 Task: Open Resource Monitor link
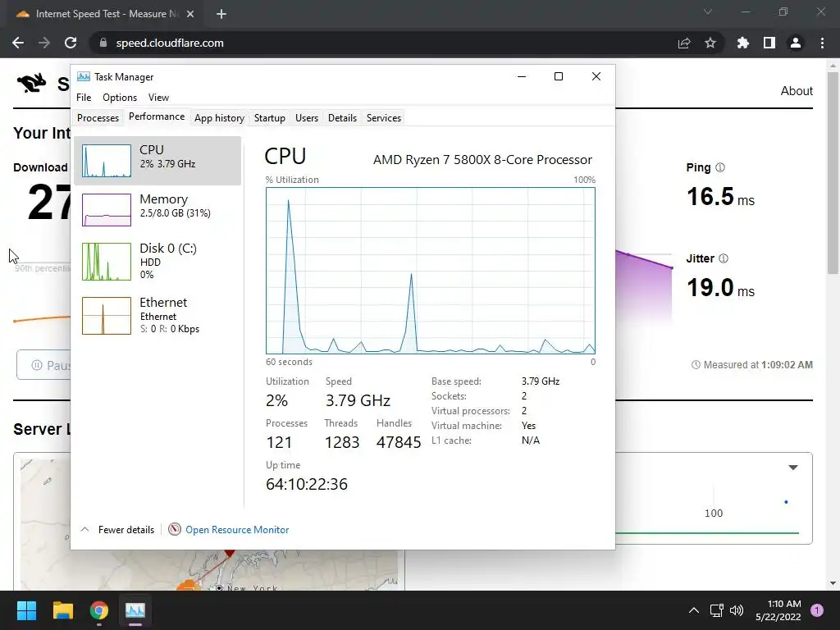tap(237, 529)
